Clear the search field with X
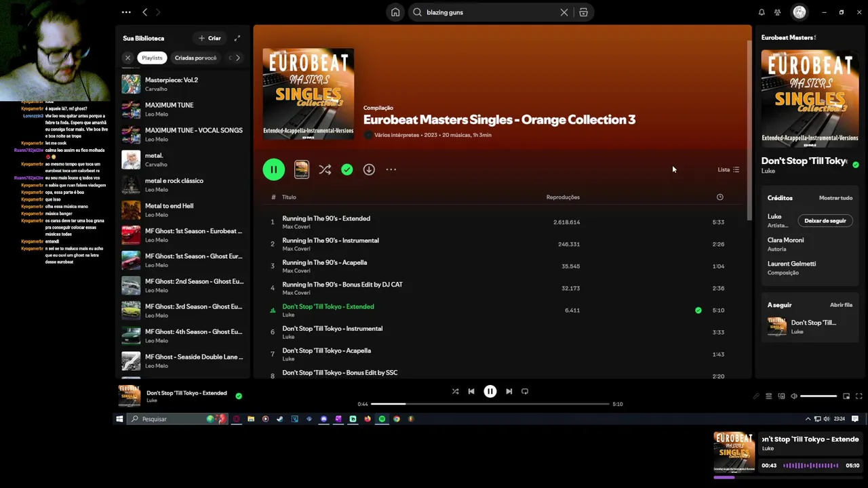Screen dimensions: 868x488 [564, 12]
